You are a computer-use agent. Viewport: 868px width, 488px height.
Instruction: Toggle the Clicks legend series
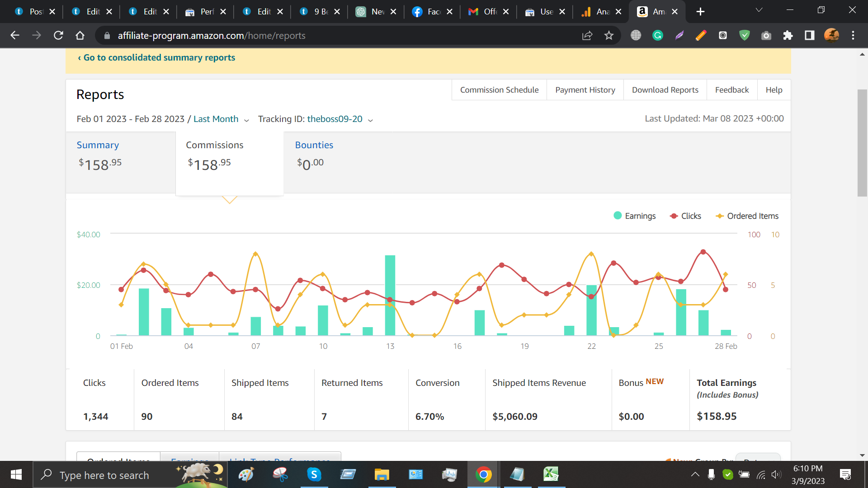[686, 216]
